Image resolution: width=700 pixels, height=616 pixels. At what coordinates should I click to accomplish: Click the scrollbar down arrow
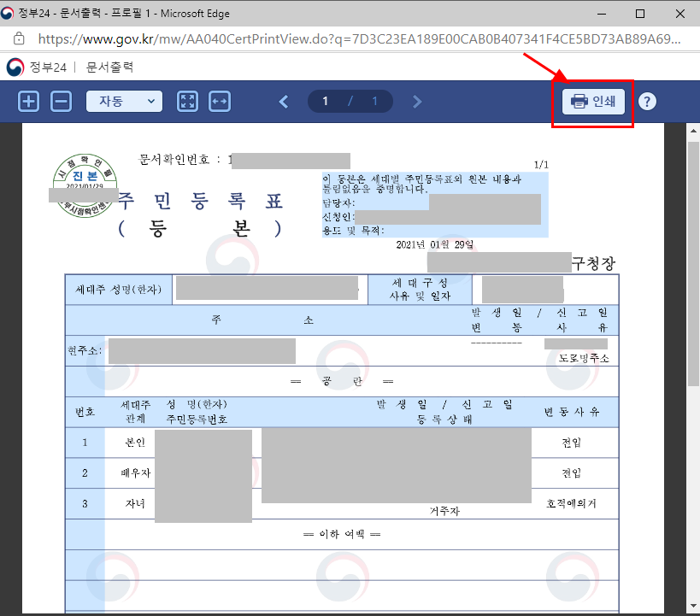click(x=693, y=606)
